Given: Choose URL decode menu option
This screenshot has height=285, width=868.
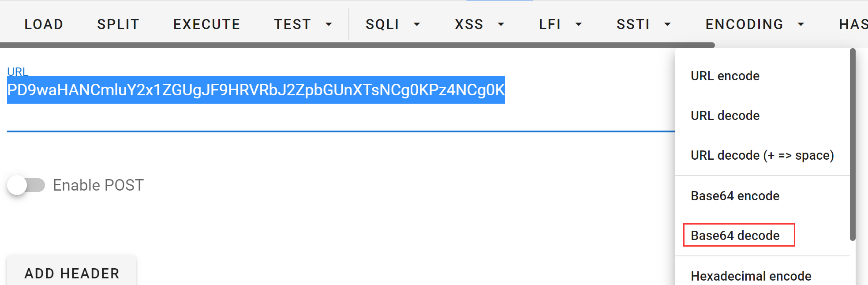Looking at the screenshot, I should point(725,116).
